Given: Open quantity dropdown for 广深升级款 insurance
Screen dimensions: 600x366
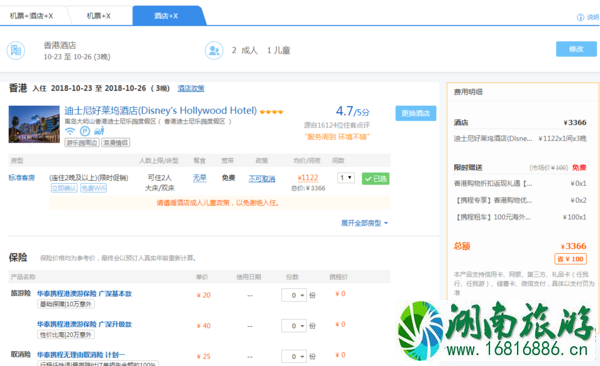Looking at the screenshot, I should point(294,326).
